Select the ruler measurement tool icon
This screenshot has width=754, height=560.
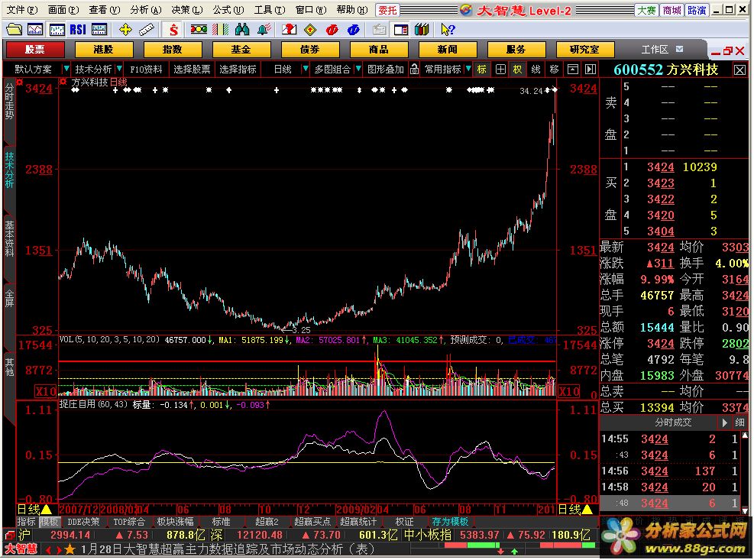click(147, 30)
